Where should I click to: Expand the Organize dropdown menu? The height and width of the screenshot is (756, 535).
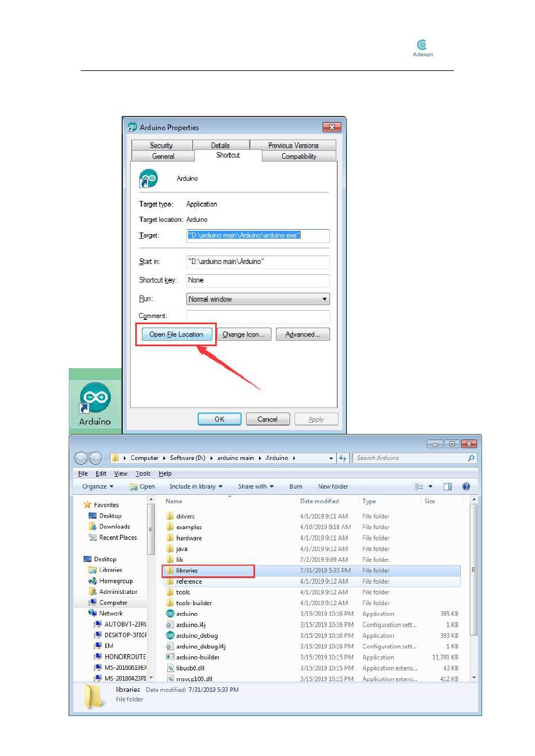(x=97, y=486)
